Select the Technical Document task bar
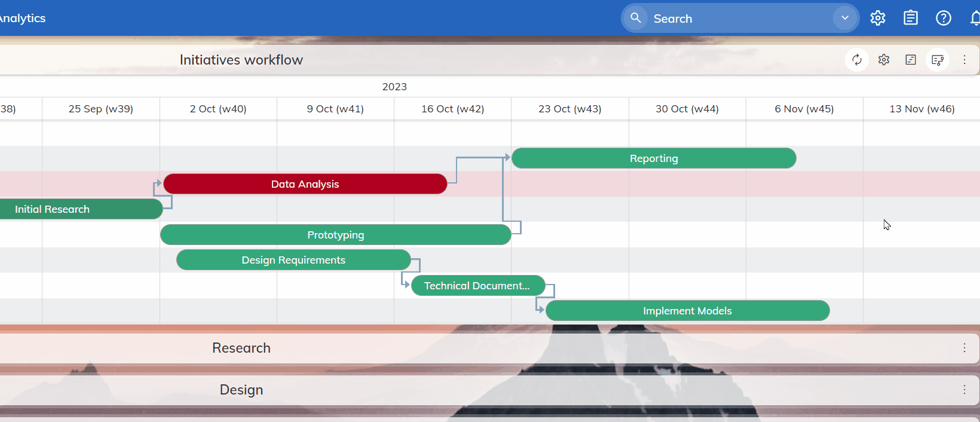This screenshot has height=422, width=980. [x=478, y=286]
